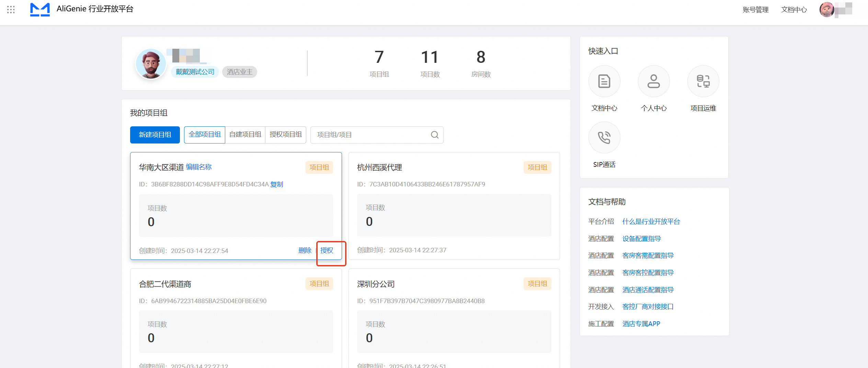Click 项目组 badge on 华南大区渠道 card
The image size is (868, 368).
tap(319, 168)
